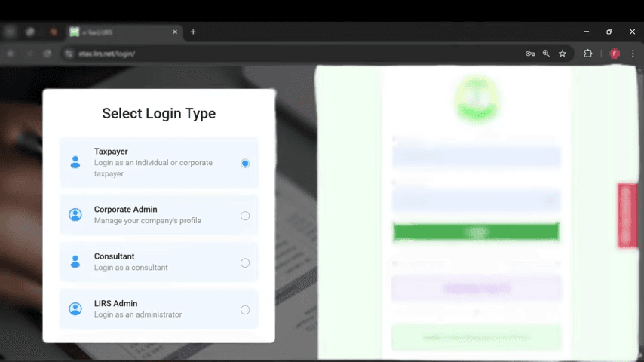644x362 pixels.
Task: Select the Consultant radio button
Action: point(245,263)
